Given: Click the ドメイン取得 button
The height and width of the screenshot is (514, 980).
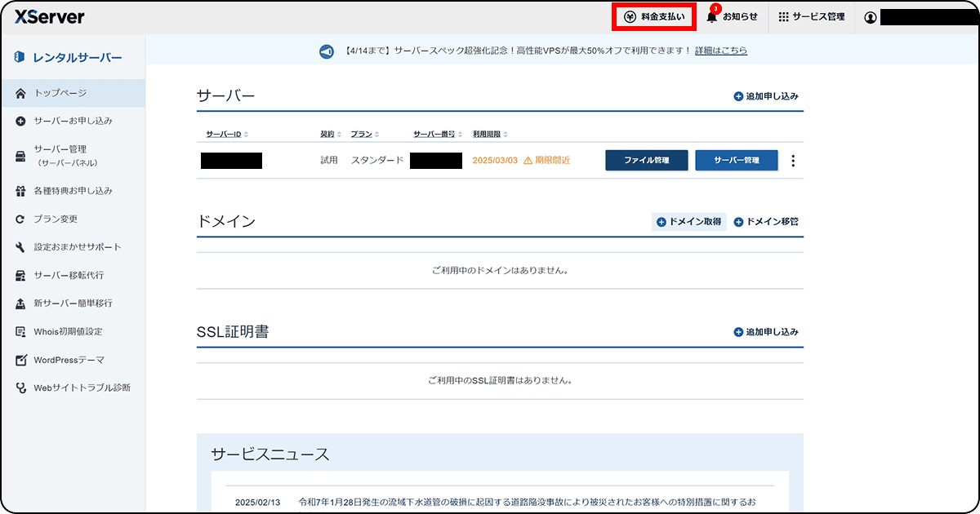Looking at the screenshot, I should (688, 222).
